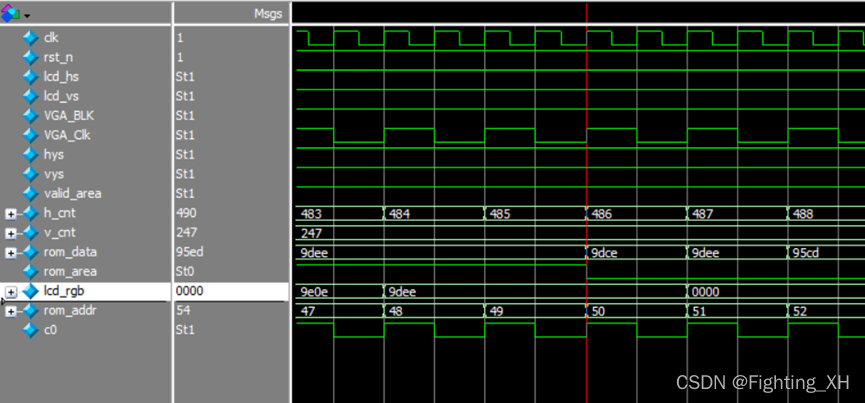Click lcd_rgb waveform value 9e0e

pos(314,292)
